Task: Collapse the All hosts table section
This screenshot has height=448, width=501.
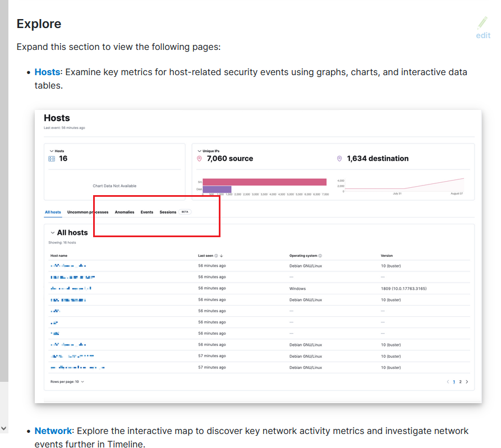Action: pyautogui.click(x=52, y=232)
